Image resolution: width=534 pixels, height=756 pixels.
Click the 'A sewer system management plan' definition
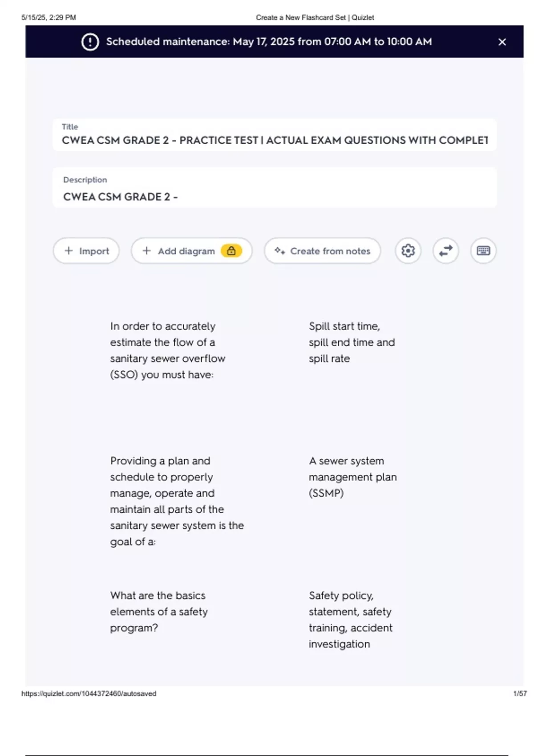pyautogui.click(x=352, y=477)
